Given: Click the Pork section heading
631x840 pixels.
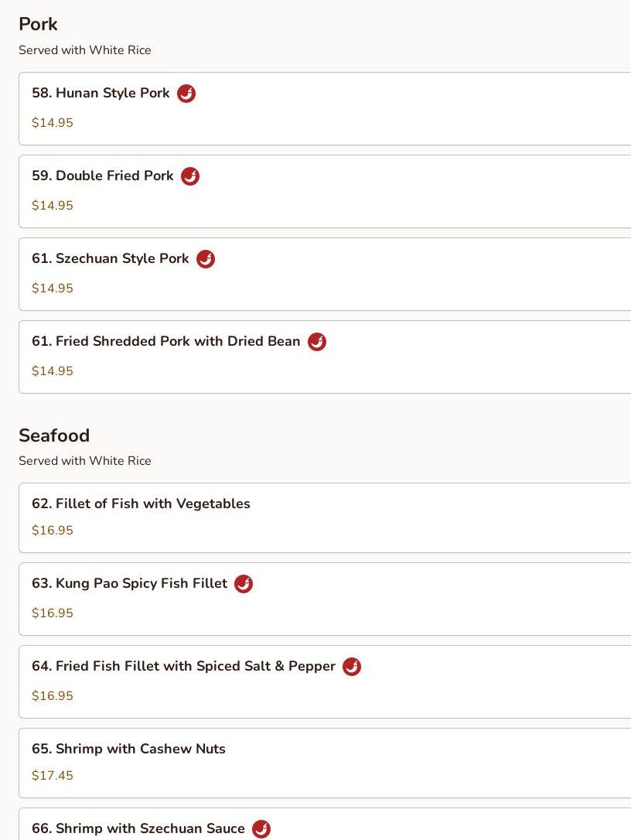Looking at the screenshot, I should pyautogui.click(x=38, y=25).
